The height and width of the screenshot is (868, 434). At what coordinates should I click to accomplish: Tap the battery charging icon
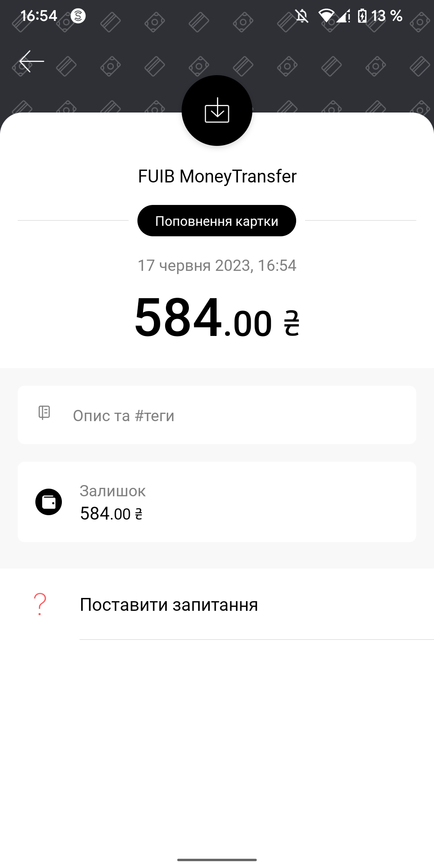click(362, 16)
